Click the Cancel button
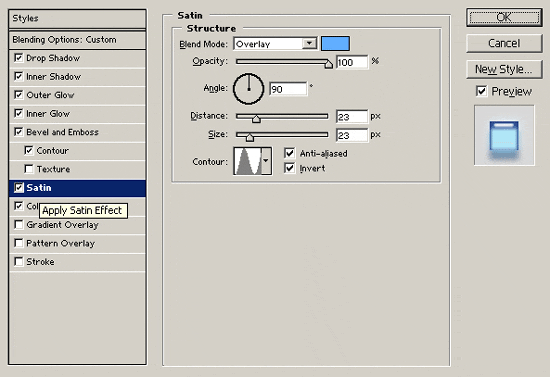Screen dimensions: 550x377 (504, 43)
